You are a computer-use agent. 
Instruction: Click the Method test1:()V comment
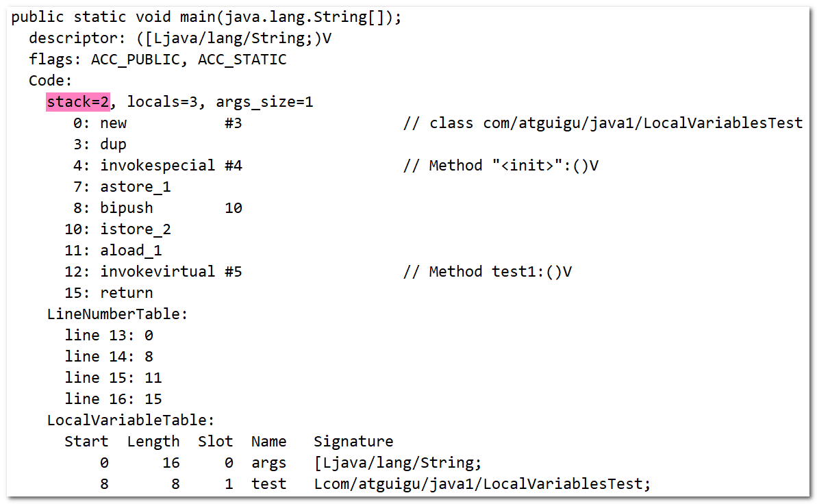[487, 272]
